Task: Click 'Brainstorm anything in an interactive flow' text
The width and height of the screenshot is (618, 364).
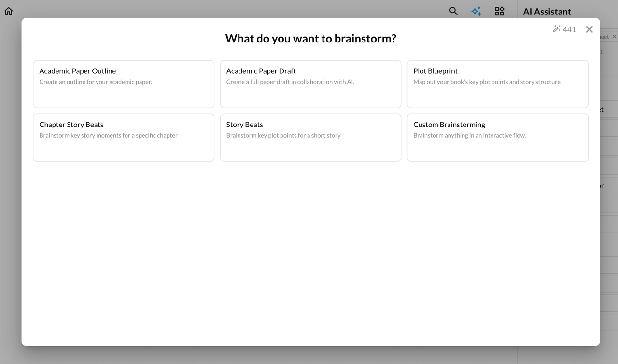Action: click(x=469, y=136)
